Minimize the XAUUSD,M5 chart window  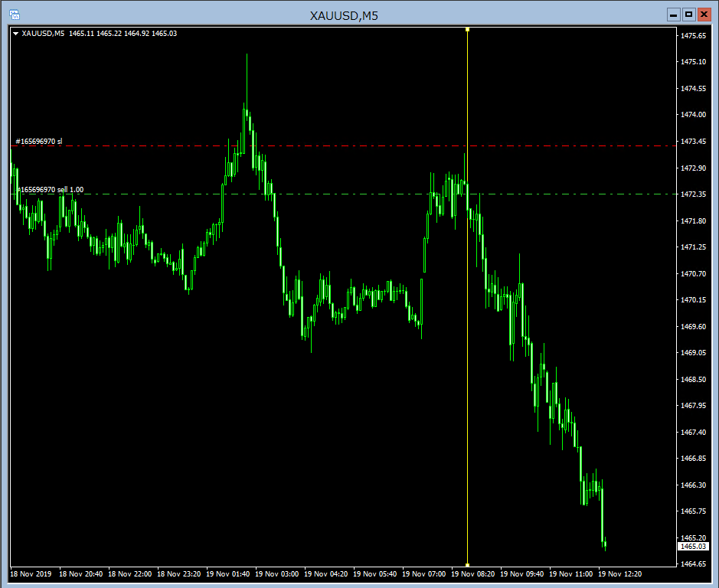(x=673, y=15)
